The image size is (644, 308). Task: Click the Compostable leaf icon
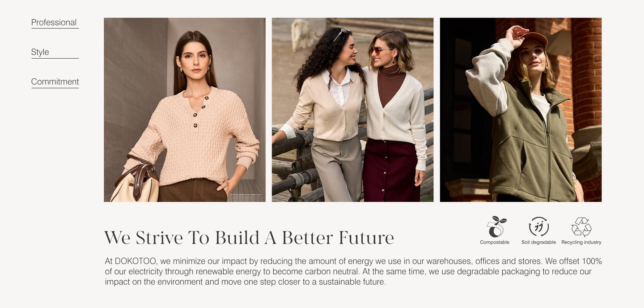[496, 227]
